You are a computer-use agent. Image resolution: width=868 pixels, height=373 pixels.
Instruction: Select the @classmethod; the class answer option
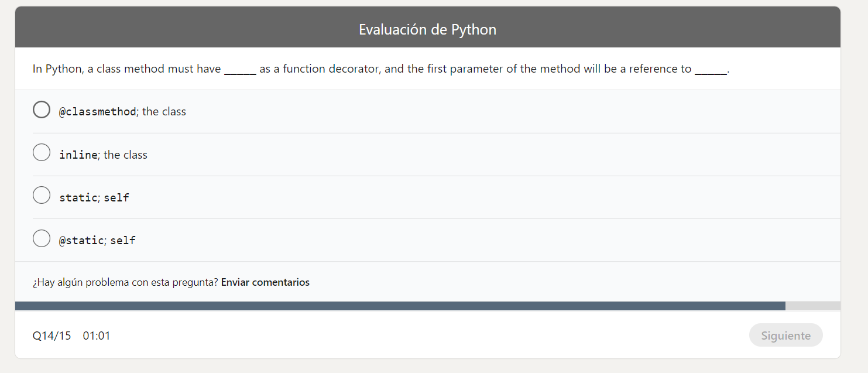(x=42, y=109)
